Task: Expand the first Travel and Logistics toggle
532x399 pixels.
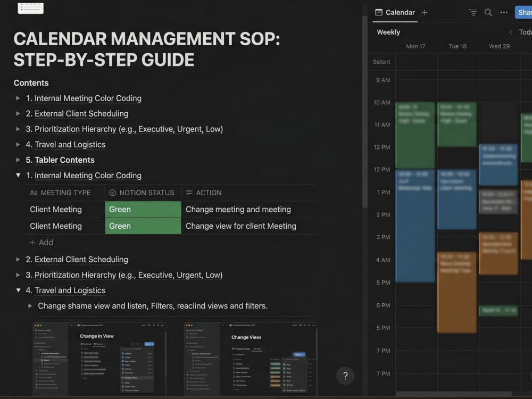Action: click(18, 144)
